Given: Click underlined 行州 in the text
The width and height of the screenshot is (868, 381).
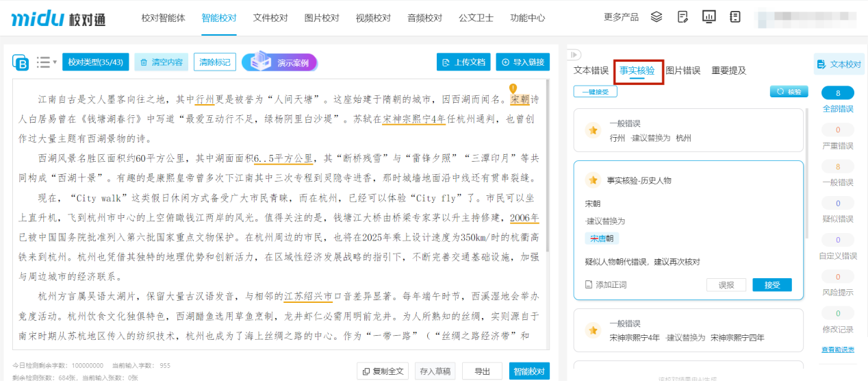Looking at the screenshot, I should tap(205, 100).
